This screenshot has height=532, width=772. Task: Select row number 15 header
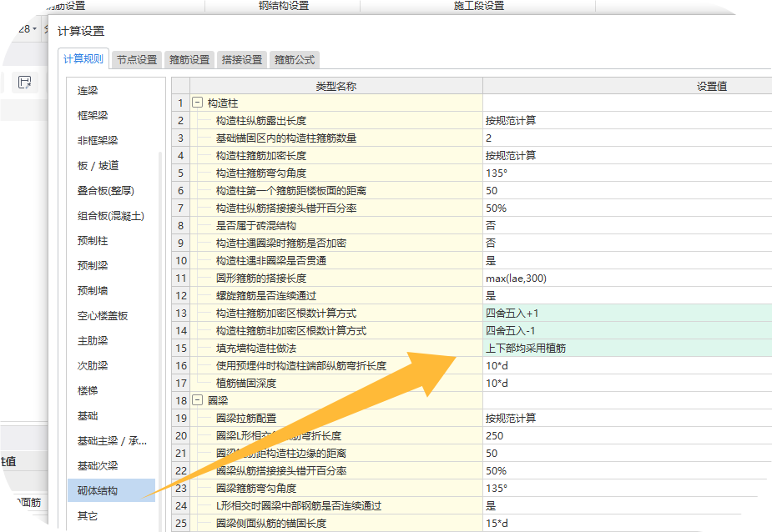(x=181, y=349)
